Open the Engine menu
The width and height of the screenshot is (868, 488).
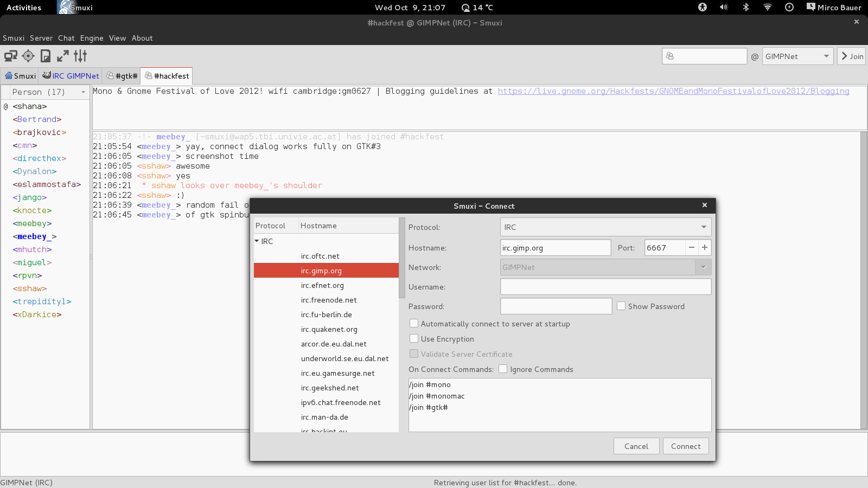point(92,38)
